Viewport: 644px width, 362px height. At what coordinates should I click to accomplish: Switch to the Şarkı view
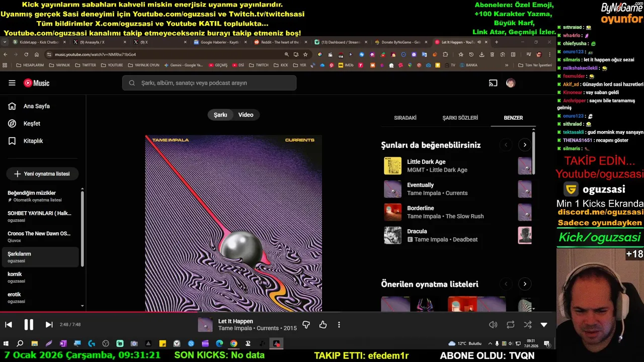220,115
